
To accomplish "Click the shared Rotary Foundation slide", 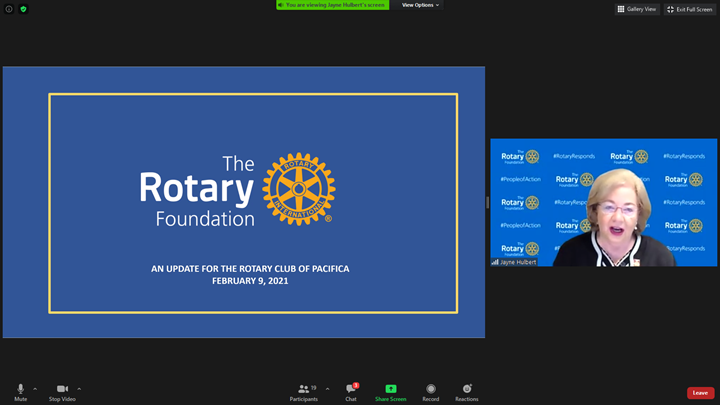I will pyautogui.click(x=244, y=202).
